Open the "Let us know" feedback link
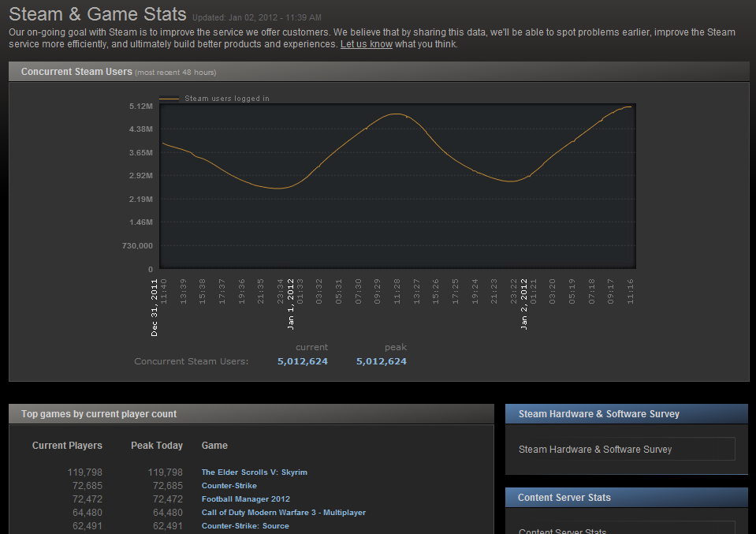 366,44
